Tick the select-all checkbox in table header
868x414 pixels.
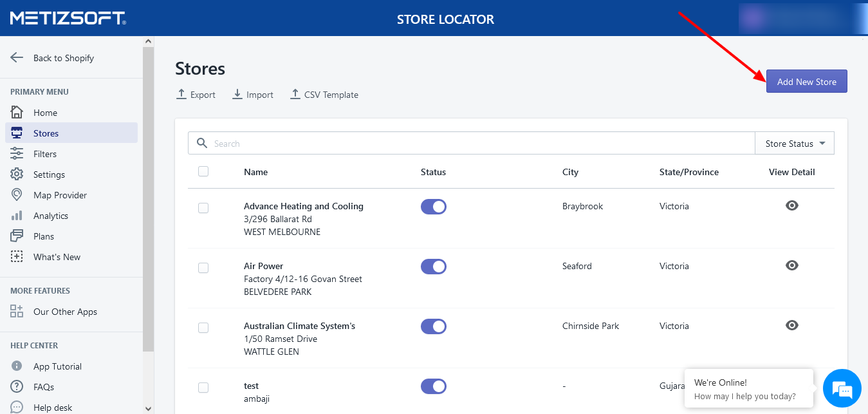(x=203, y=171)
